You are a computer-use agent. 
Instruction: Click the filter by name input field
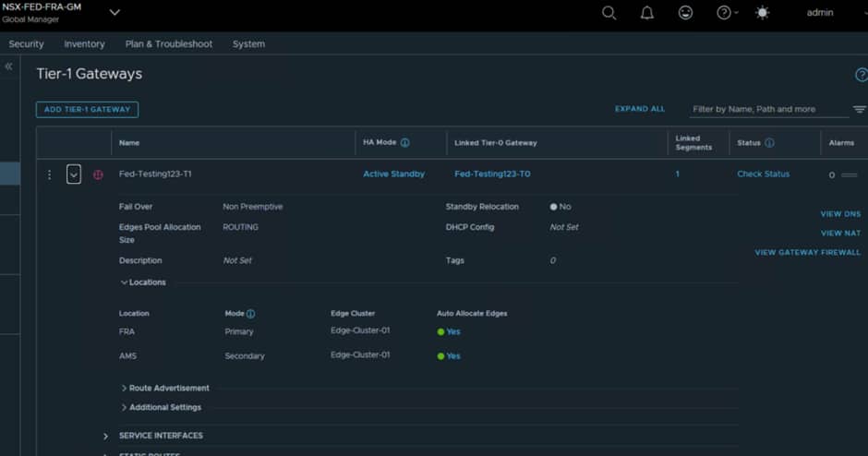768,109
